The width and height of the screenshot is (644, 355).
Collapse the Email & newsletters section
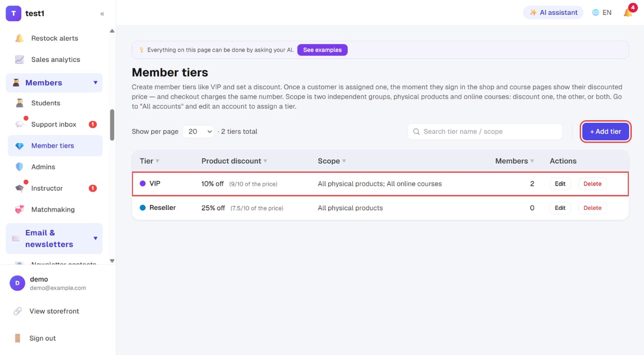point(95,239)
